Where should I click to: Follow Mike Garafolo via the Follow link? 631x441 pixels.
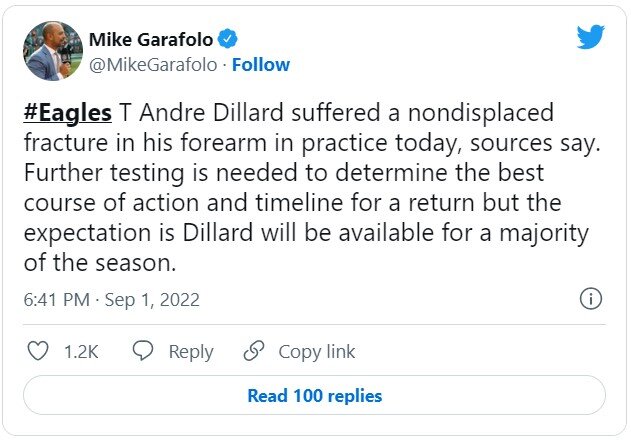261,65
